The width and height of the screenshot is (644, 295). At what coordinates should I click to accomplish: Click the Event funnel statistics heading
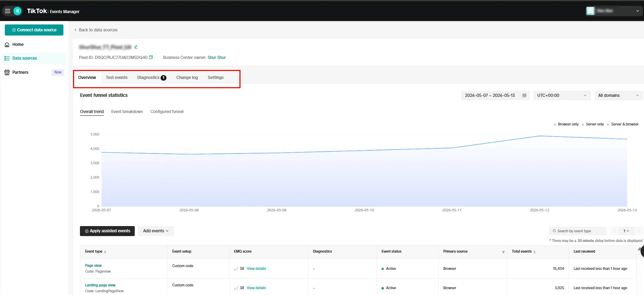point(104,95)
